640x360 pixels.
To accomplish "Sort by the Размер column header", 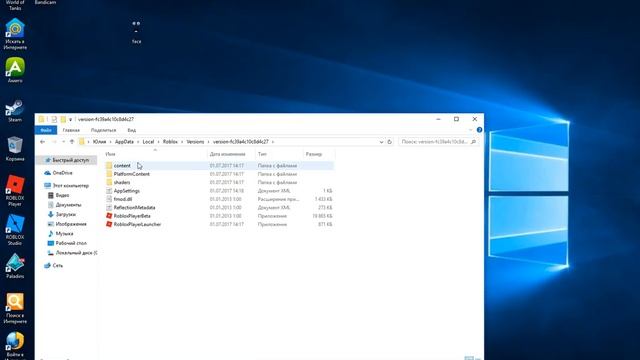I will coord(314,154).
